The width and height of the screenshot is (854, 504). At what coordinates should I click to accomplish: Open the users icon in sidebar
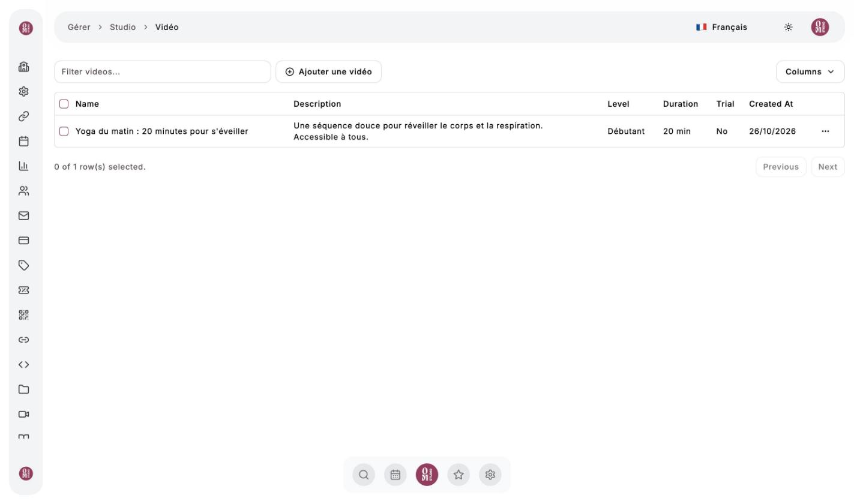pyautogui.click(x=24, y=191)
